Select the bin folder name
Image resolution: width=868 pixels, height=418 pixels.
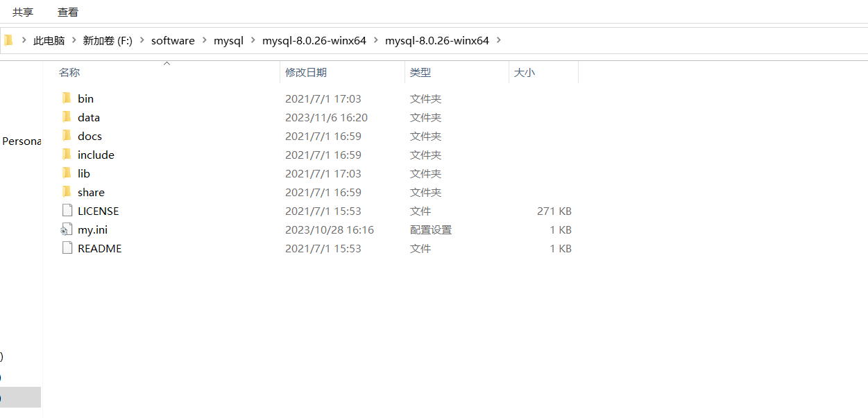pyautogui.click(x=85, y=98)
